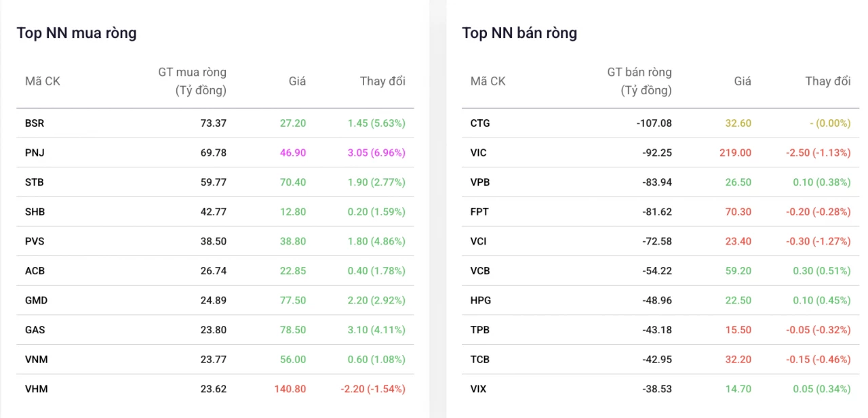Click VHM change -2.20 (-1.54%)
Viewport: 868px width, 418px height.
[x=373, y=389]
